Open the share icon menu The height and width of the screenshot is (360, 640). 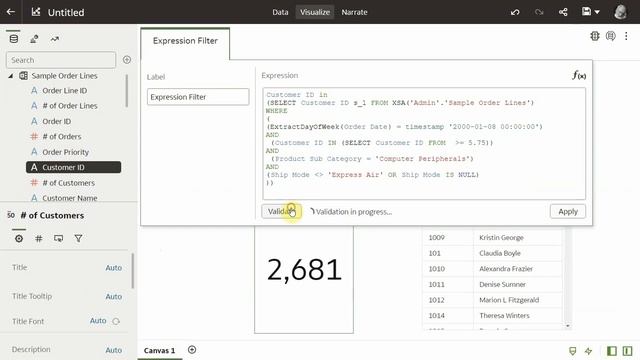coord(563,12)
